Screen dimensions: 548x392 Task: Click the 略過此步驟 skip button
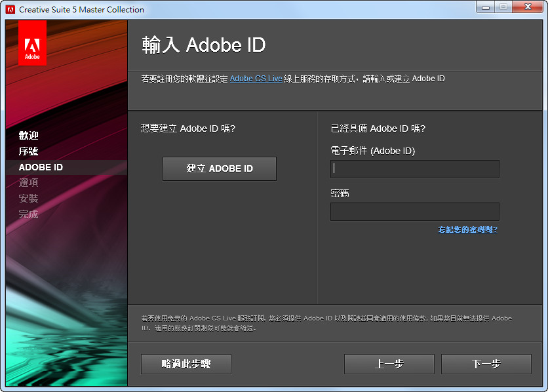click(x=186, y=364)
